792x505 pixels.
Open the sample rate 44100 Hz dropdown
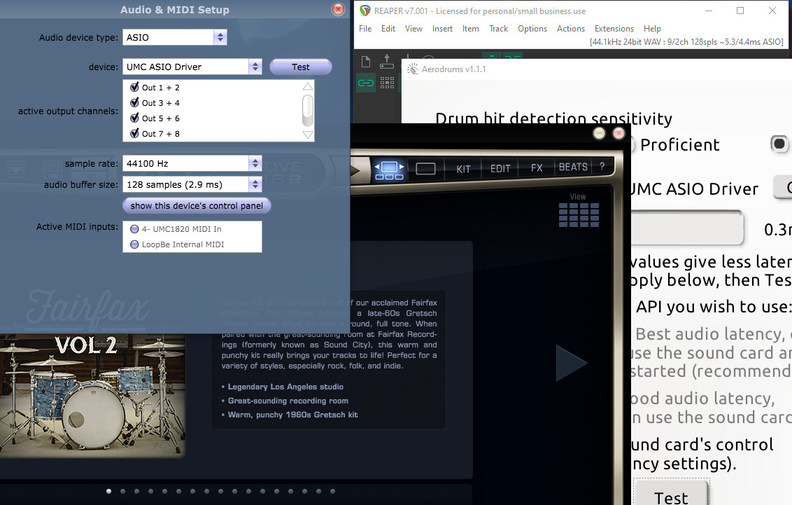tap(192, 163)
